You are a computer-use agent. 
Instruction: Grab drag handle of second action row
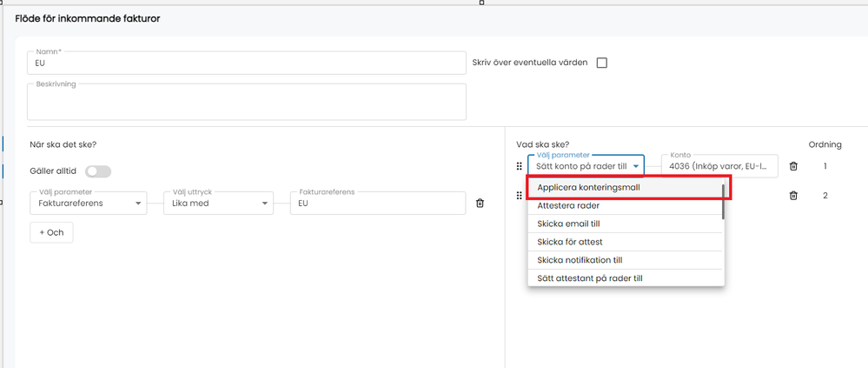[520, 195]
